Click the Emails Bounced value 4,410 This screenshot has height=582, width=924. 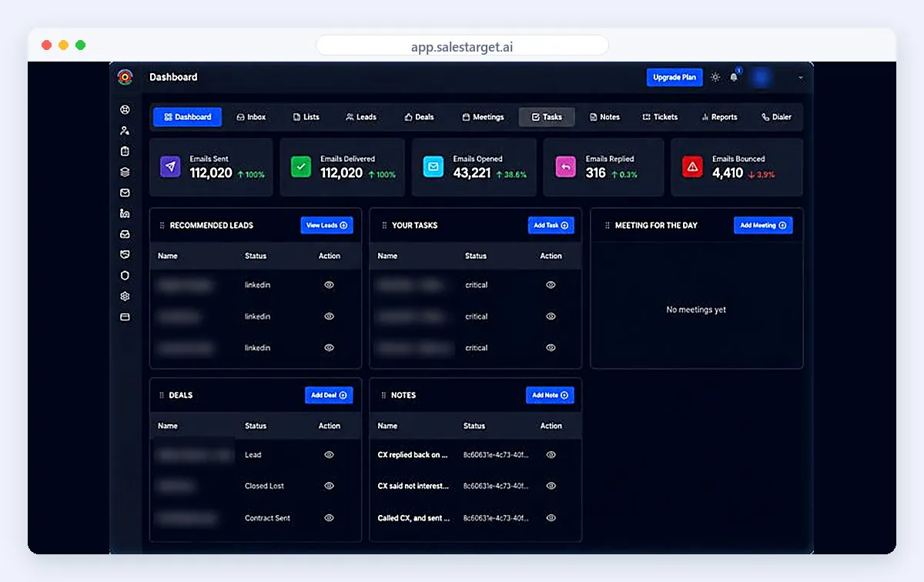[x=728, y=173]
